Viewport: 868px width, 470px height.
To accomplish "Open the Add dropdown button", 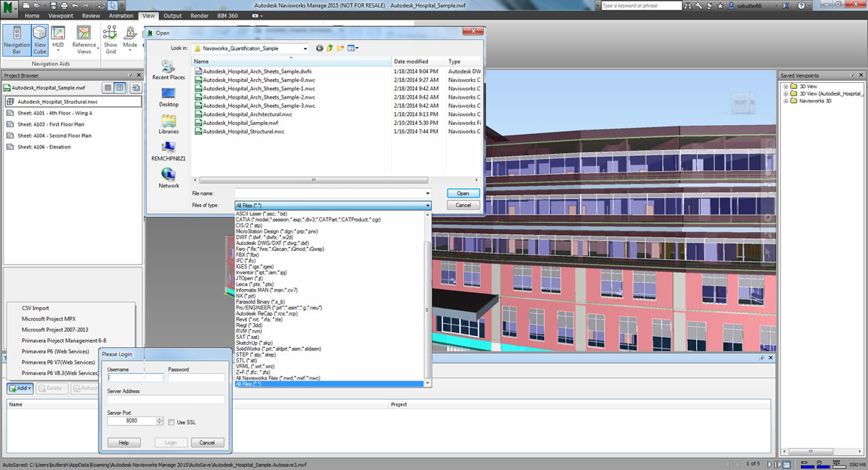I will pyautogui.click(x=20, y=389).
